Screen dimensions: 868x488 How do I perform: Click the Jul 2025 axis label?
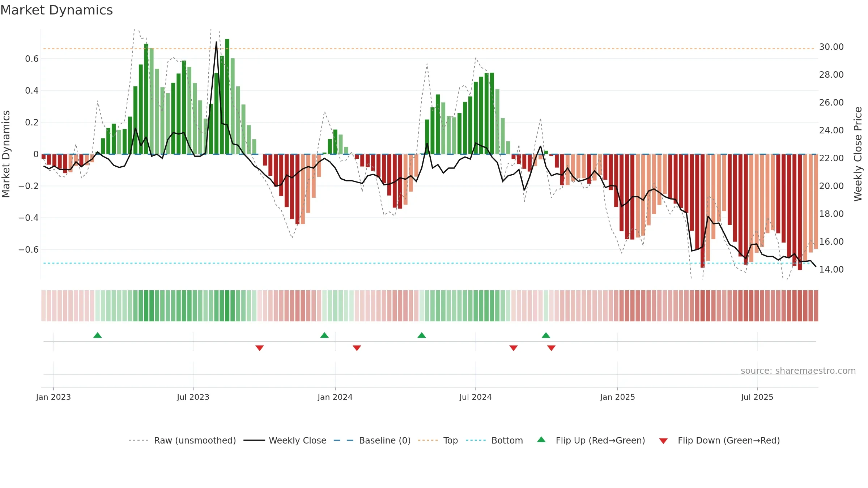point(757,397)
